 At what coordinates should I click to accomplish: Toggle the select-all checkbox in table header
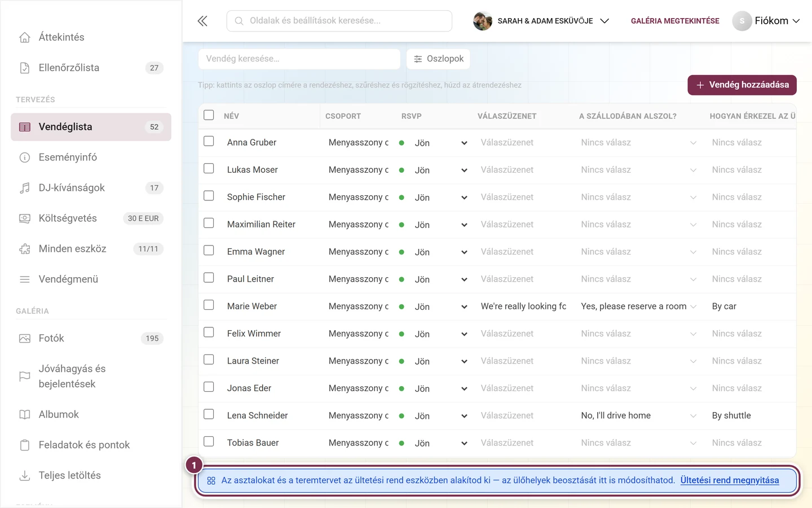(x=209, y=115)
